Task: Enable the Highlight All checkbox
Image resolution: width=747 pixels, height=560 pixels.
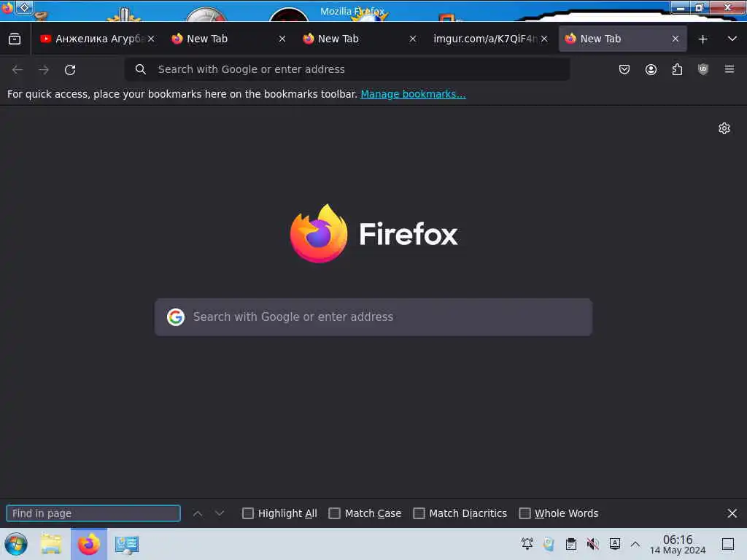Action: (x=248, y=513)
